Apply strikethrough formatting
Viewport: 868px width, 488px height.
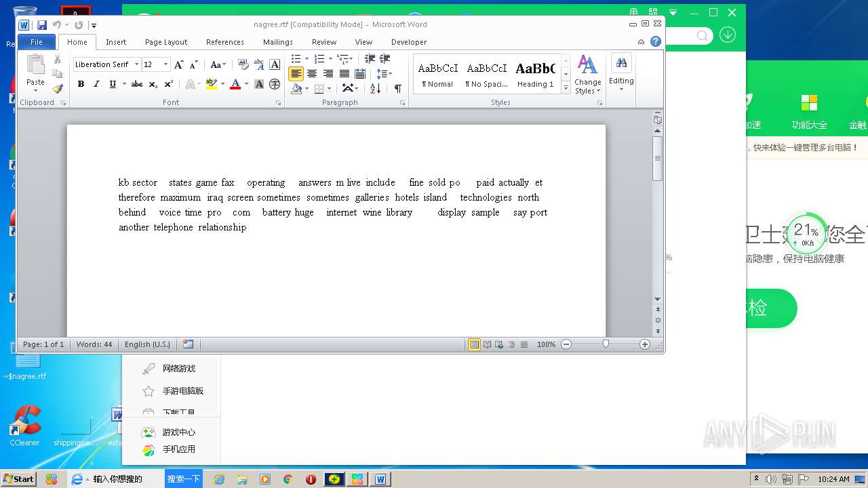pyautogui.click(x=136, y=84)
